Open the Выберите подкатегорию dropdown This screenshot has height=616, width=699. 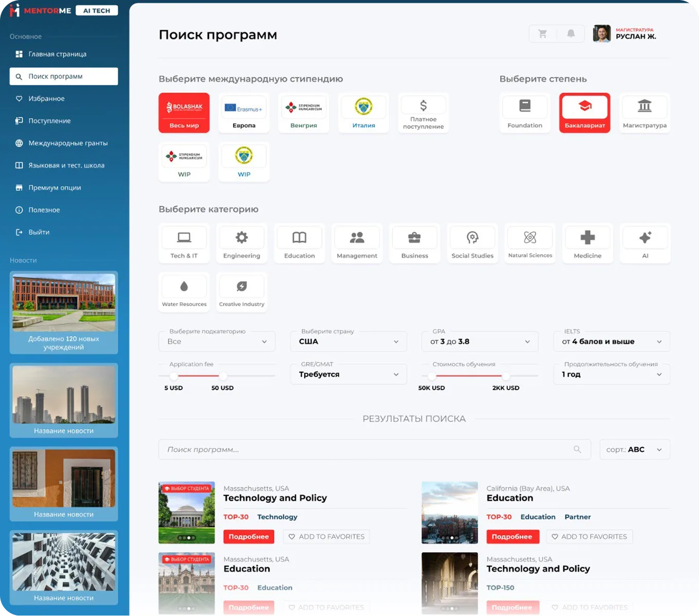217,341
